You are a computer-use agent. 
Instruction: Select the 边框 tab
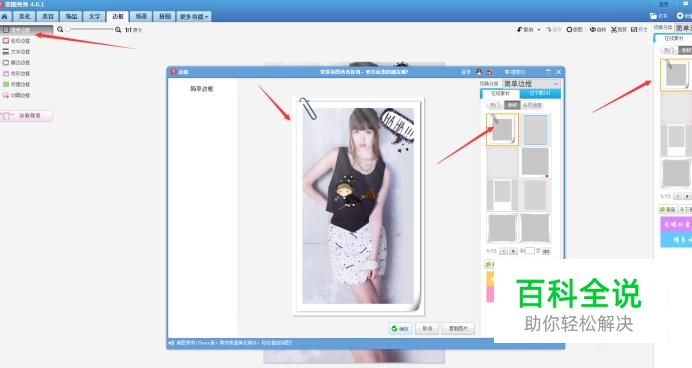coord(118,16)
